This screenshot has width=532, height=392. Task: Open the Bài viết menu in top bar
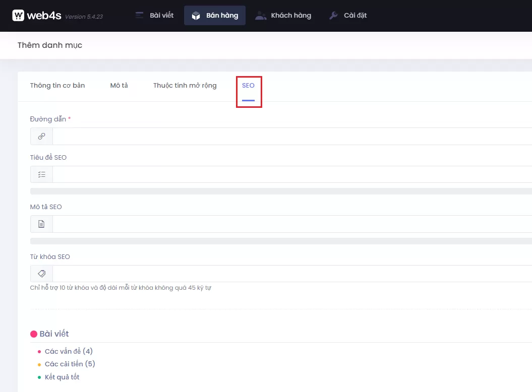[x=155, y=15]
